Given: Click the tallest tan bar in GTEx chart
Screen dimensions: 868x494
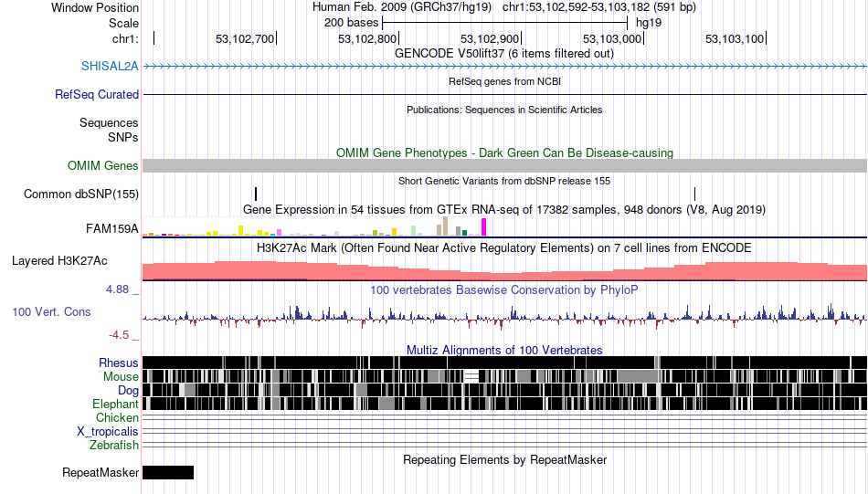Looking at the screenshot, I should pos(445,226).
